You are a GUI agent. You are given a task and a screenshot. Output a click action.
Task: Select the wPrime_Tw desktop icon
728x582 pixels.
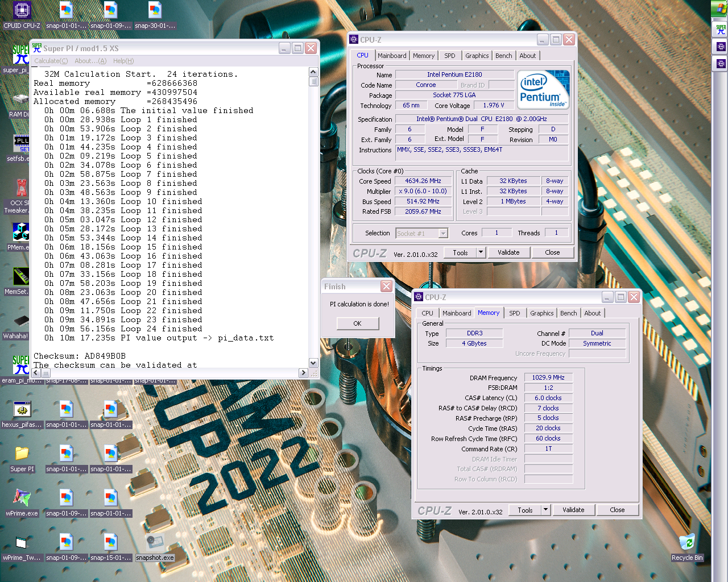(x=22, y=547)
